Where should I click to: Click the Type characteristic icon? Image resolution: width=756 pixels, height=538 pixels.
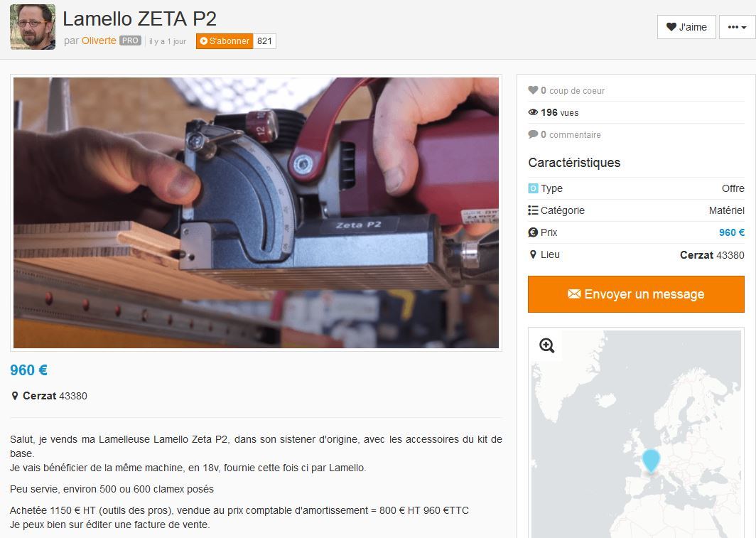pyautogui.click(x=533, y=188)
